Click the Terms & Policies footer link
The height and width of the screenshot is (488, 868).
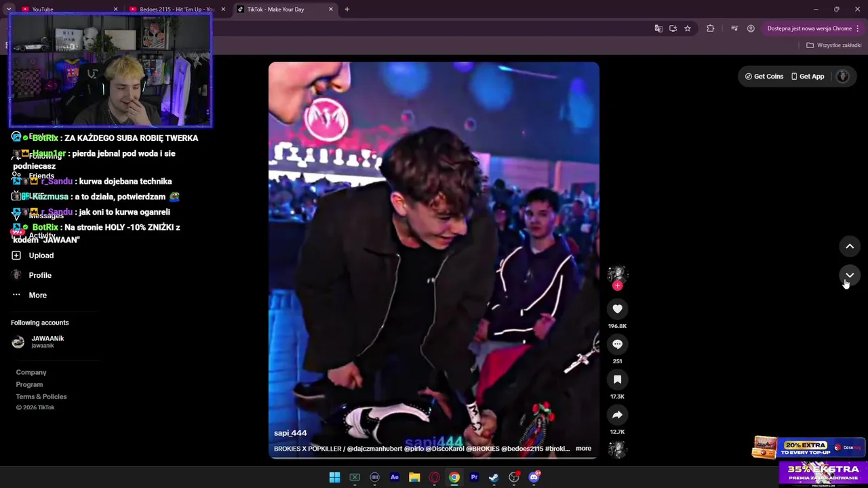pos(41,396)
